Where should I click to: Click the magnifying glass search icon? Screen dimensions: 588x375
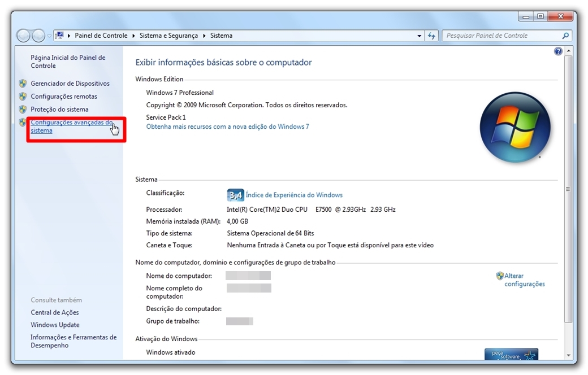pyautogui.click(x=565, y=36)
